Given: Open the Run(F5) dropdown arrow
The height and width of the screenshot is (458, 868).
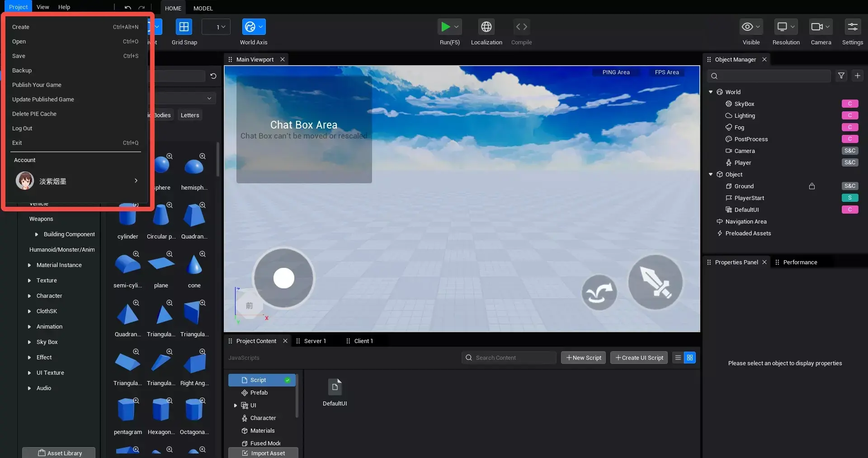Looking at the screenshot, I should [x=457, y=27].
